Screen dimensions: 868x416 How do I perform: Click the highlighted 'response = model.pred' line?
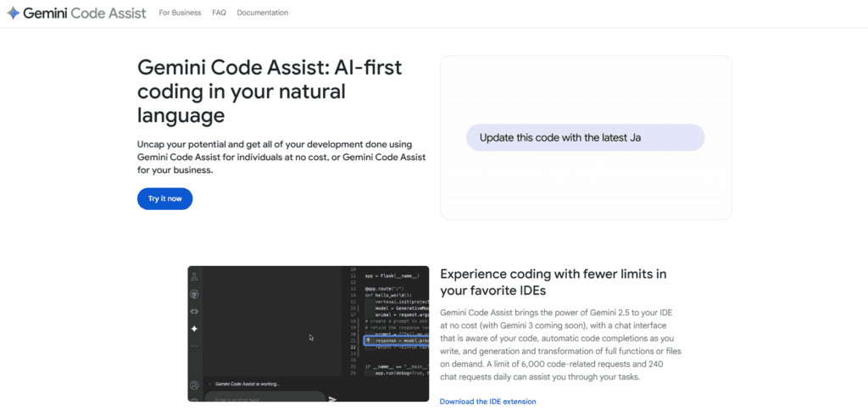tap(397, 341)
